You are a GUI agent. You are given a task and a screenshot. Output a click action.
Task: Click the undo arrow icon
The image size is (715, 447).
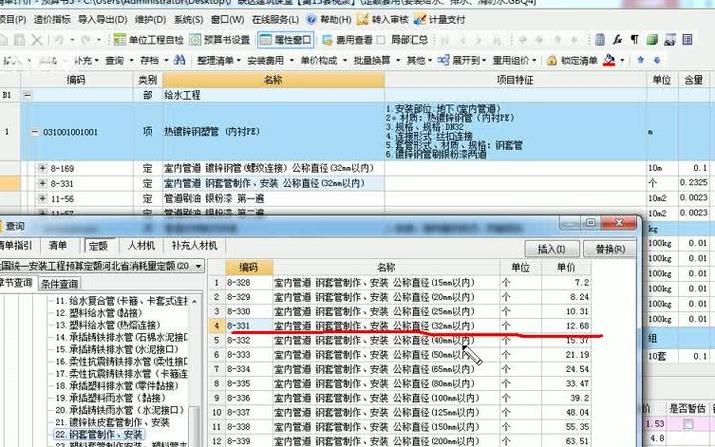pos(59,40)
